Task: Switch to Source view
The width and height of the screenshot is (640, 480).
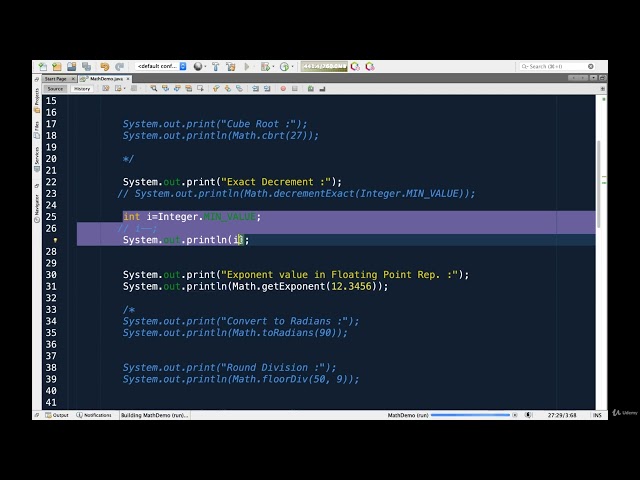Action: coord(55,89)
